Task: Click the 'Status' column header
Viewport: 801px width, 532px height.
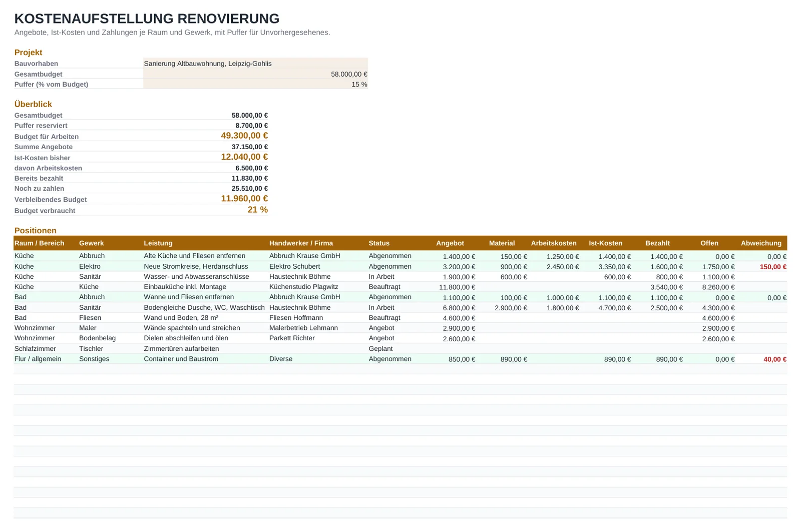Action: coord(379,243)
